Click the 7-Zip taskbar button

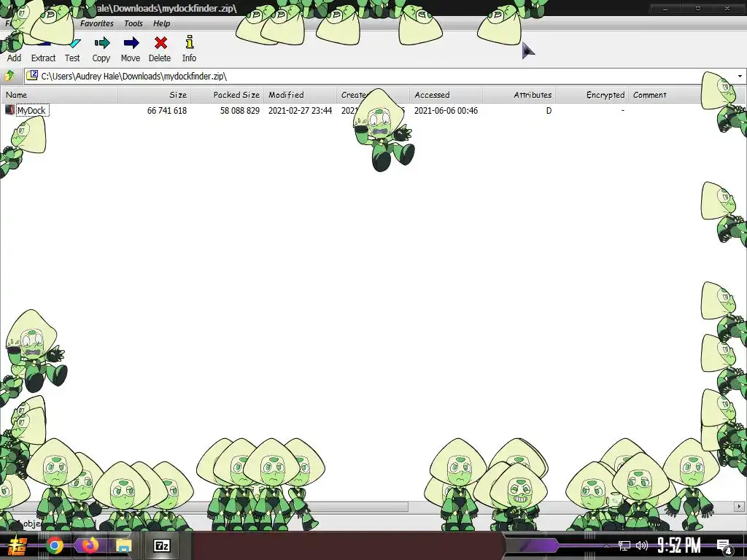[162, 545]
